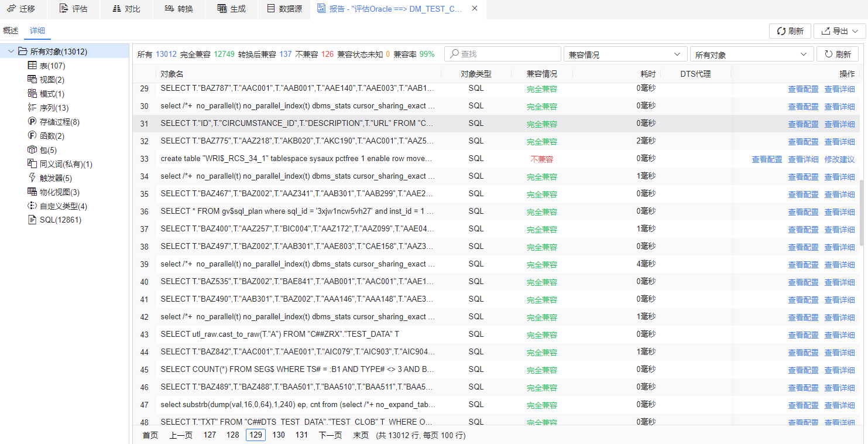Image resolution: width=868 pixels, height=444 pixels.
Task: Click the 刷新 button beside the object dropdown
Action: click(838, 54)
